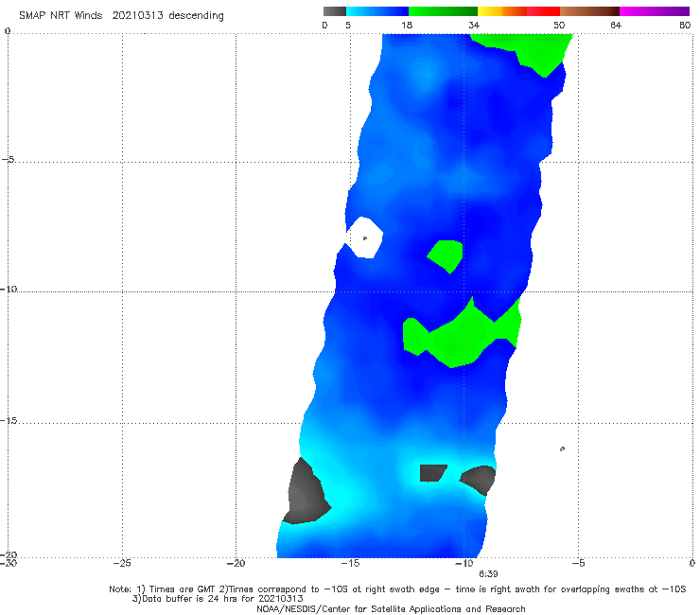Click the '18' label under the color bar
700x615 pixels.
point(407,25)
